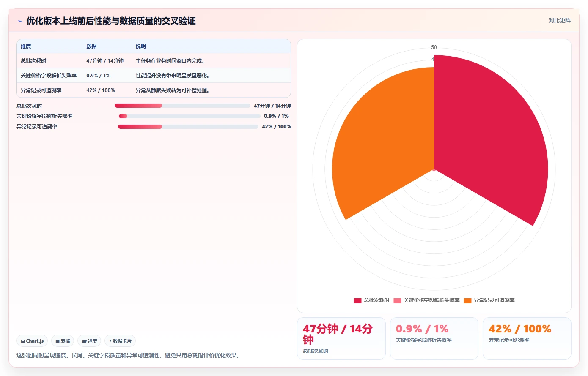The height and width of the screenshot is (376, 588).
Task: Click the progress value 47分钟 / 14分钟
Action: coord(272,106)
